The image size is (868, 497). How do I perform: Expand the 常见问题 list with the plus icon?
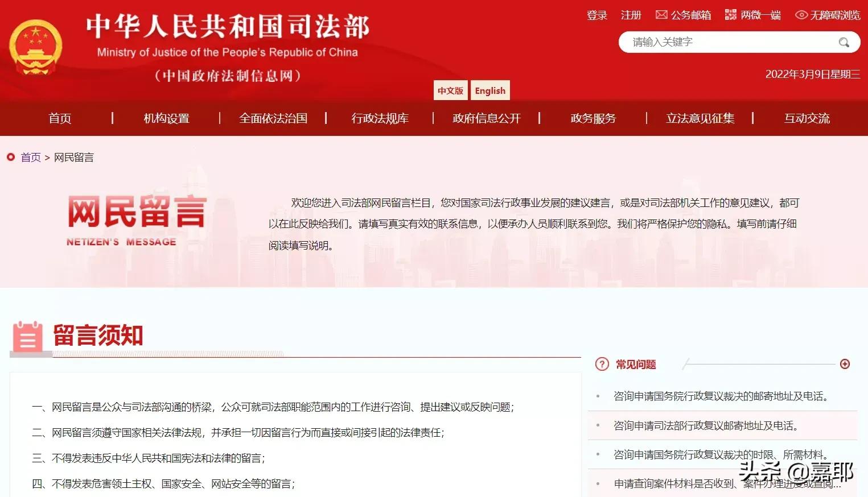846,364
